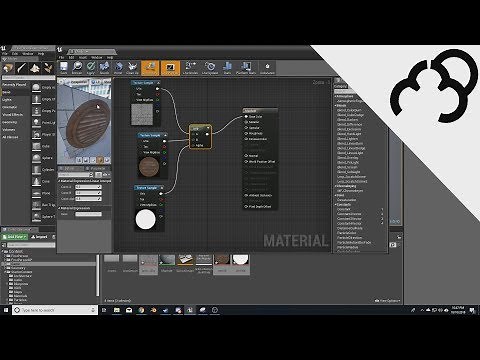The image size is (480, 360).
Task: Toggle the Live Nodes toolbar button
Action: [x=190, y=68]
